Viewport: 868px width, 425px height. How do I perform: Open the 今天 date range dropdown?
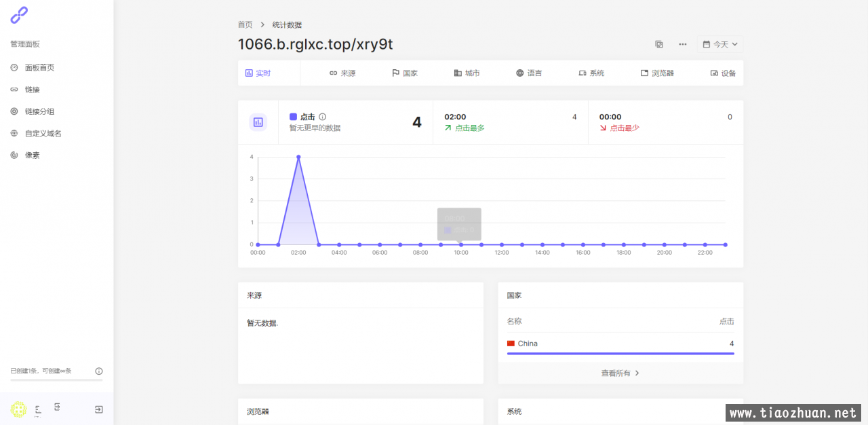(x=720, y=44)
